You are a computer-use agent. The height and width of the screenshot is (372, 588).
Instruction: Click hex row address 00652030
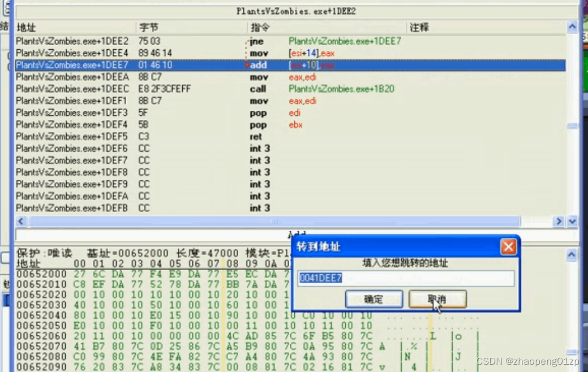click(x=41, y=305)
